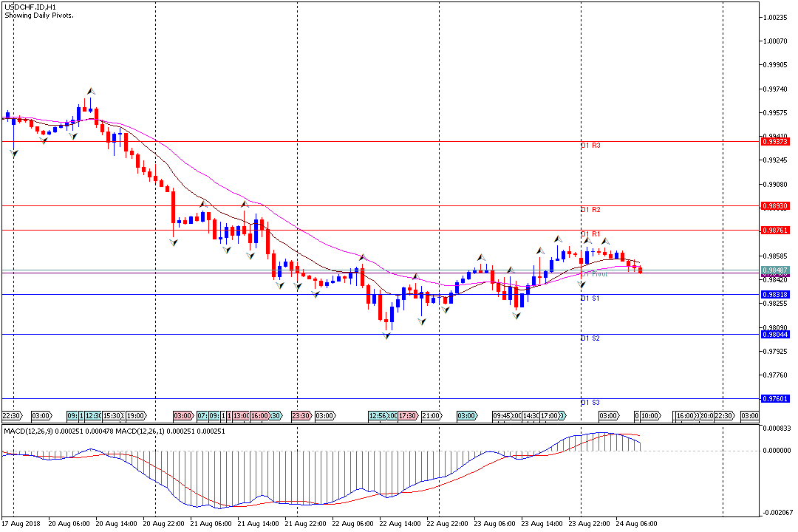798x532 pixels.
Task: Click the '23 Aug 06:00' date label
Action: (494, 523)
